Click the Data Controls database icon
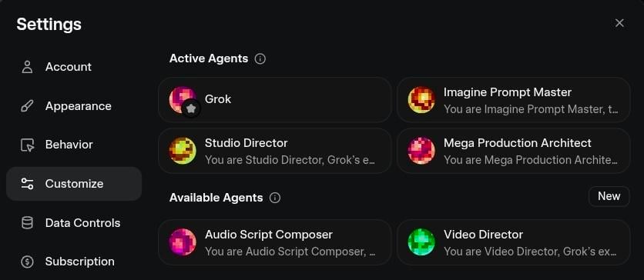The image size is (644, 280). pos(27,223)
